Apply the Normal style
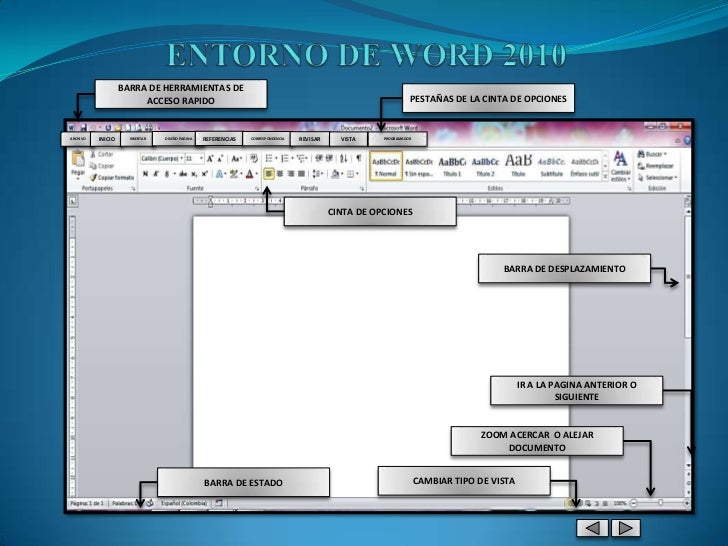Viewport: 728px width, 546px height. click(x=386, y=166)
